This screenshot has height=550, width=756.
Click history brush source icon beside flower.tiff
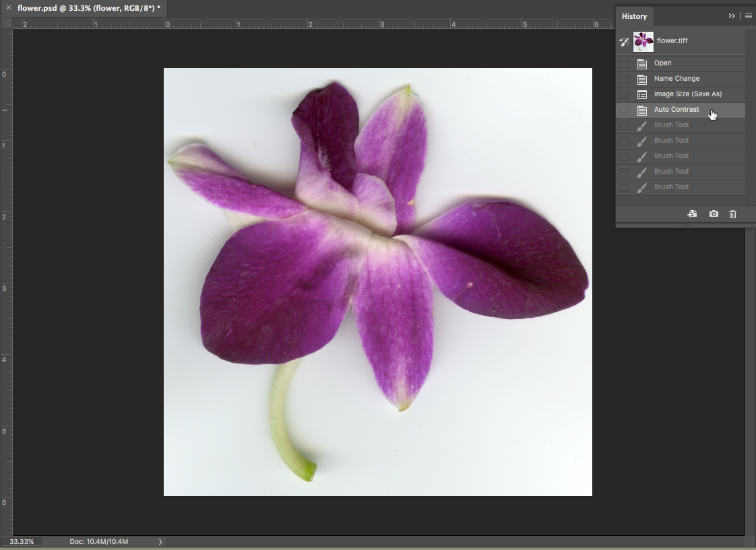pos(624,42)
